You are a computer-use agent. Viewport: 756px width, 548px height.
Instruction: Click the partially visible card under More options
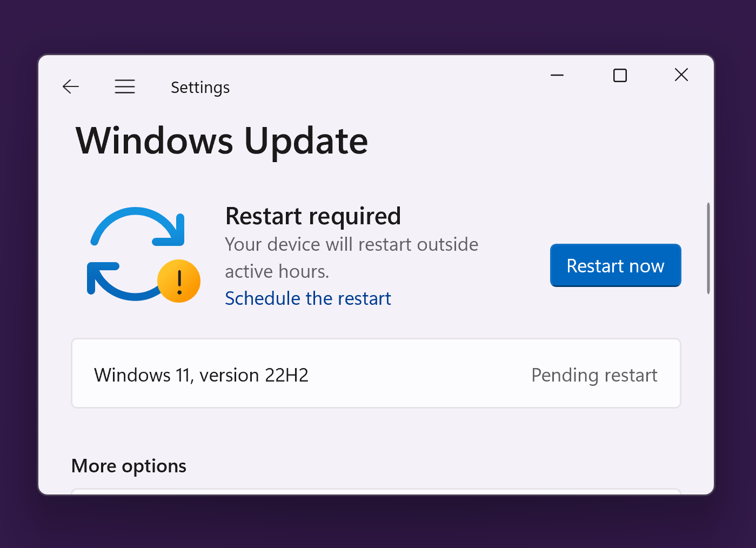[376, 491]
